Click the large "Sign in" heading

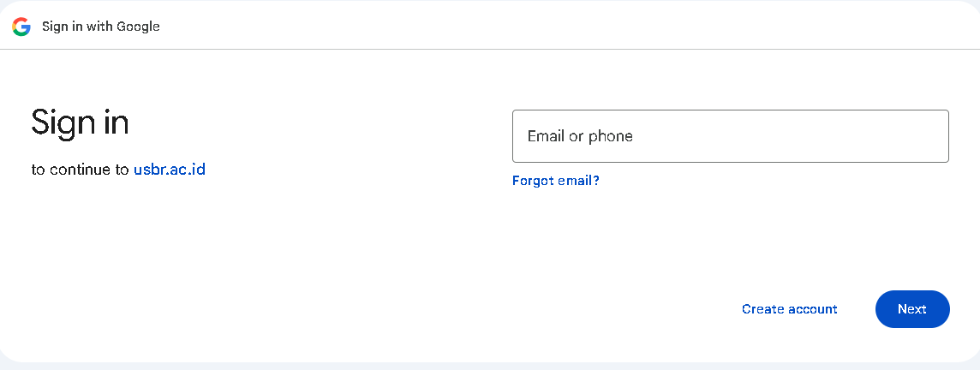click(x=80, y=122)
